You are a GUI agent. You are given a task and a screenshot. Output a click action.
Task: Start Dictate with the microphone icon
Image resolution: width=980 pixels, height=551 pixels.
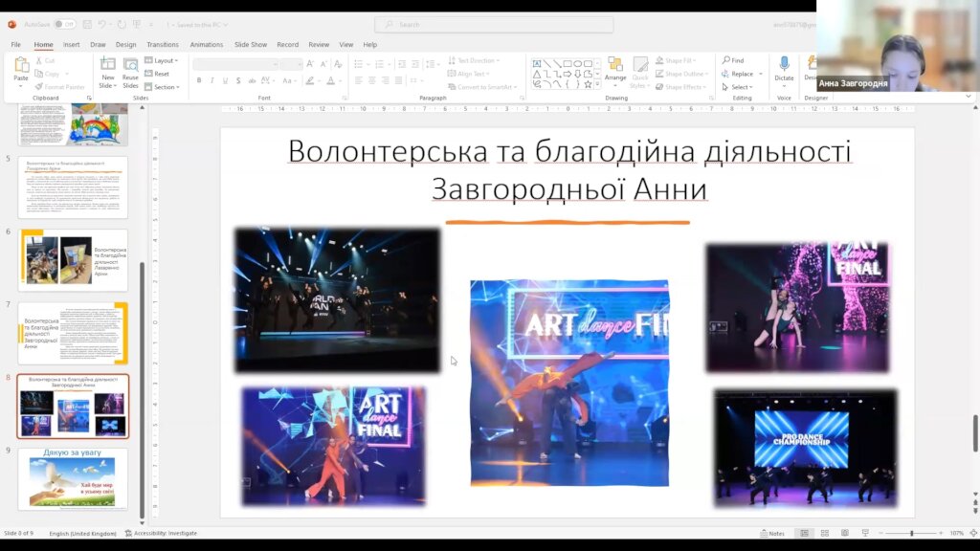[x=784, y=64]
